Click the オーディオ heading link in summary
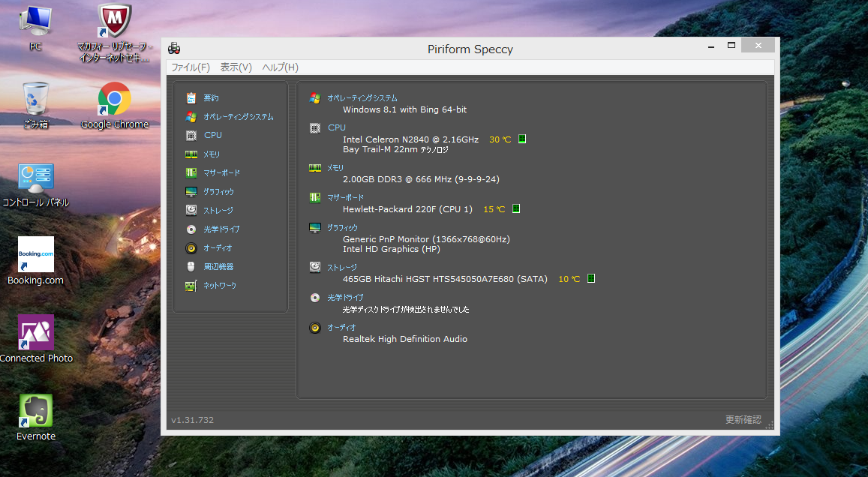 point(341,328)
